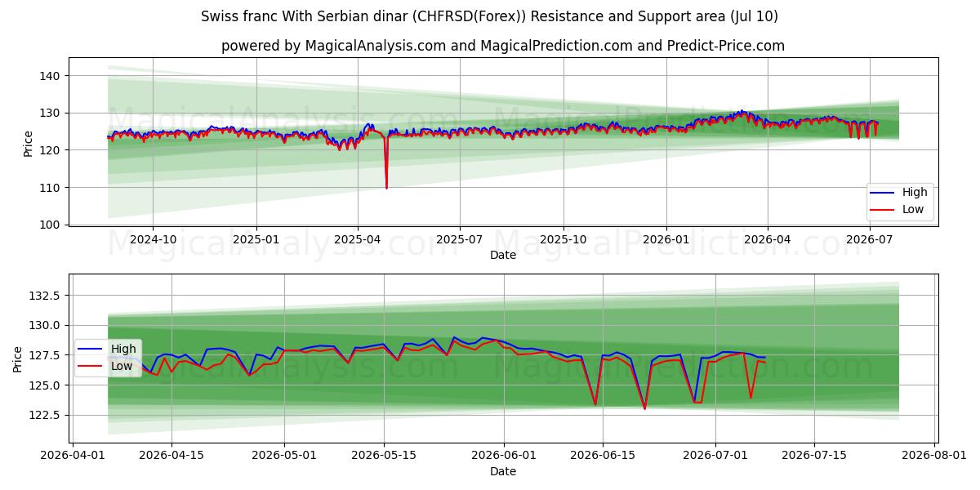Click the 2026-05-15 date label
The height and width of the screenshot is (490, 980).
(x=383, y=456)
